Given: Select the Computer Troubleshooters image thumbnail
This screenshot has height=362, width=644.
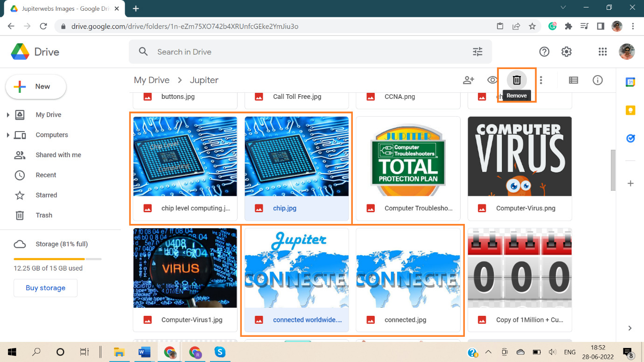Looking at the screenshot, I should [x=408, y=156].
